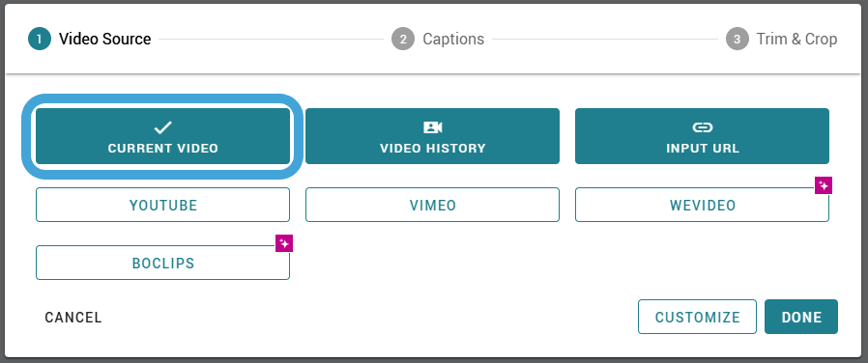Click the step 1 circle in the stepper
Viewport: 868px width, 363px height.
pyautogui.click(x=40, y=40)
